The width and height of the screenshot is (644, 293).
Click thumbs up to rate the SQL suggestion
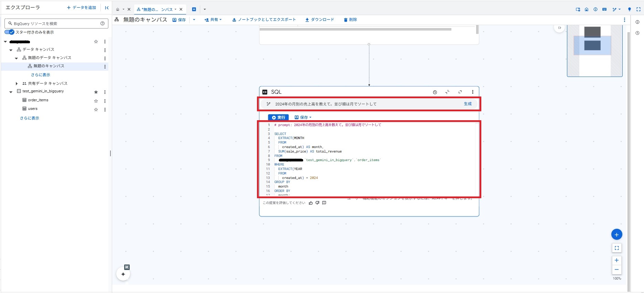pos(311,203)
